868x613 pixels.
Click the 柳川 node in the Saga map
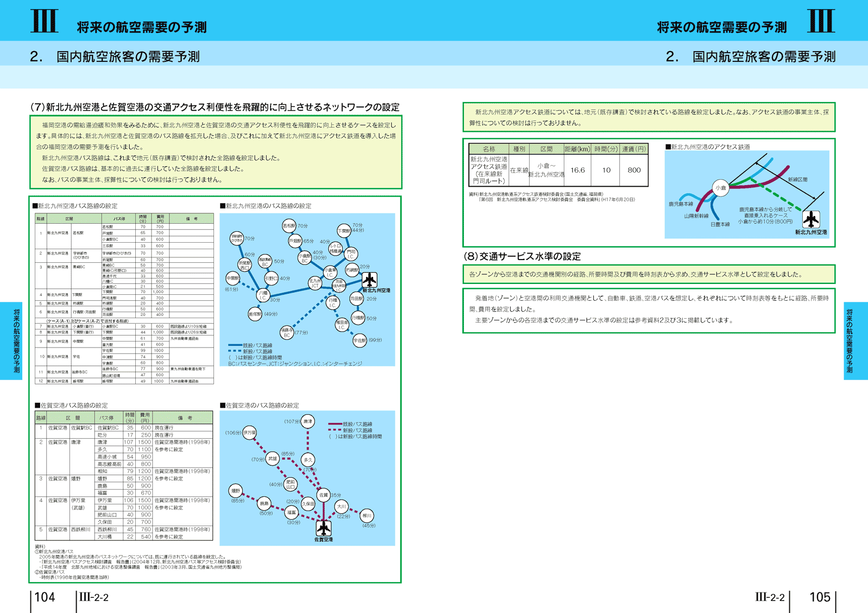367,516
